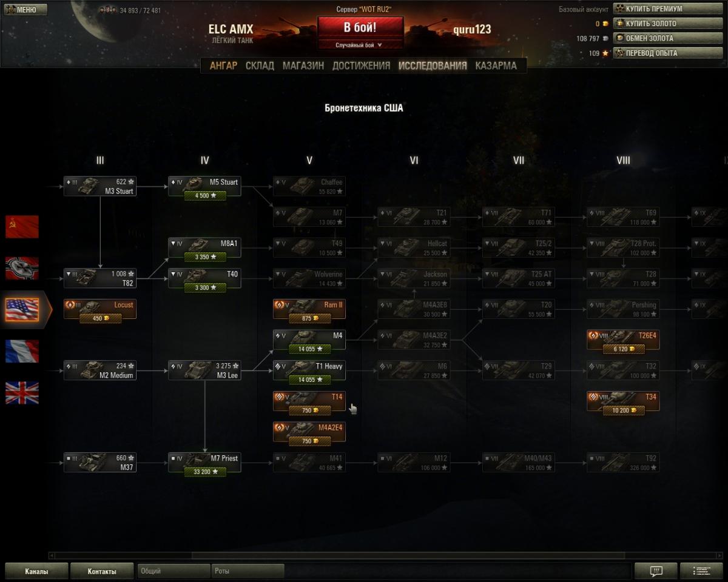
Task: Open the list icon at bottom right
Action: 701,570
